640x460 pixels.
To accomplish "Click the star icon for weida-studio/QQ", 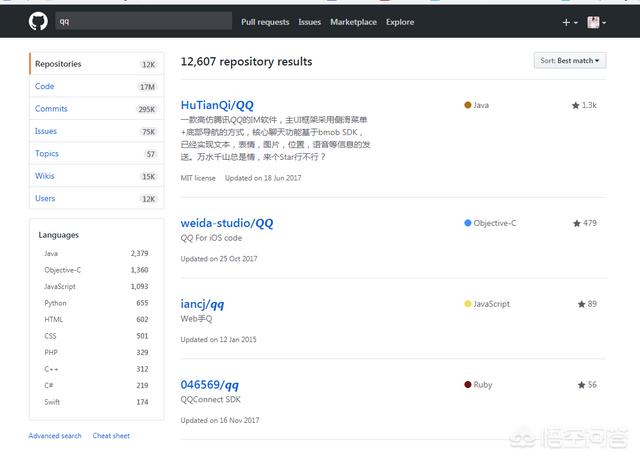I will (x=577, y=223).
